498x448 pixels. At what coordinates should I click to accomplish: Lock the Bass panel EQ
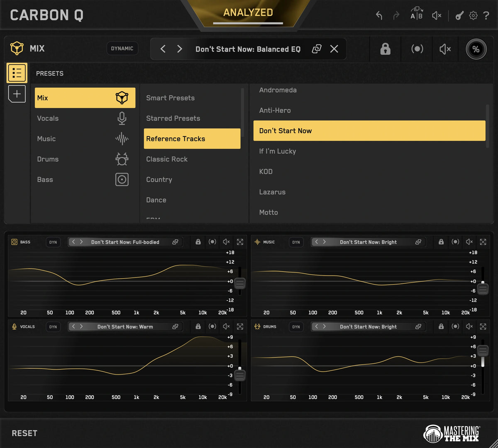tap(198, 242)
